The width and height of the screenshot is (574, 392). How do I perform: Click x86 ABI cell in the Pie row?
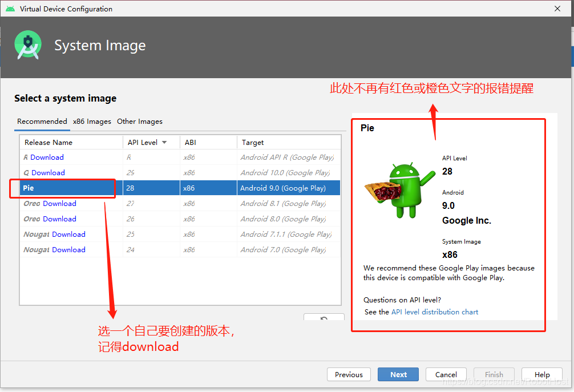click(x=208, y=188)
